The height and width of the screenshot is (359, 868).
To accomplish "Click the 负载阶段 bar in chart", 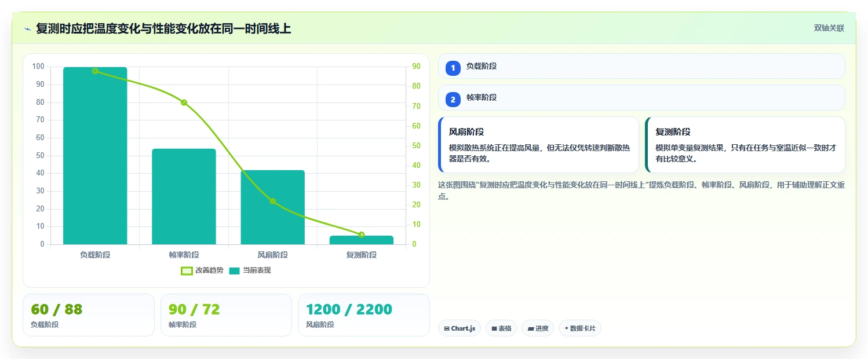I will pos(95,156).
